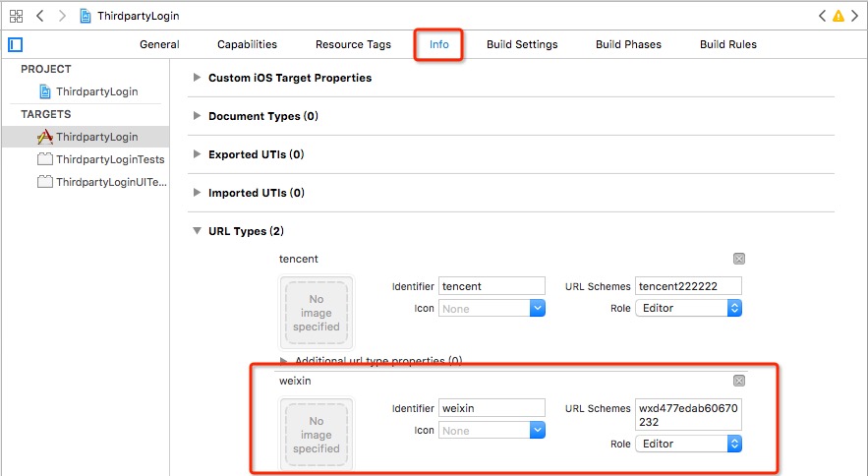This screenshot has width=868, height=476.
Task: Click the related items grid icon
Action: (16, 17)
